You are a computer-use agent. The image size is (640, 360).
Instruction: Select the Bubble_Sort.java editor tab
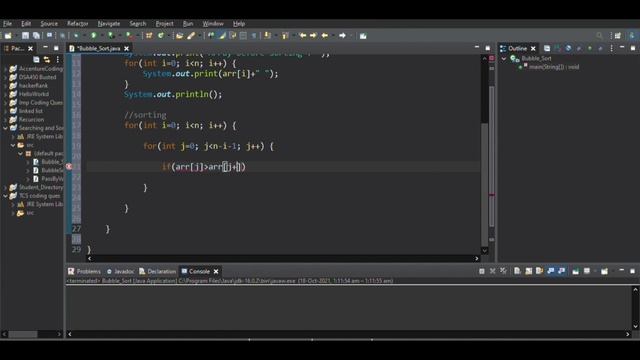[x=99, y=48]
